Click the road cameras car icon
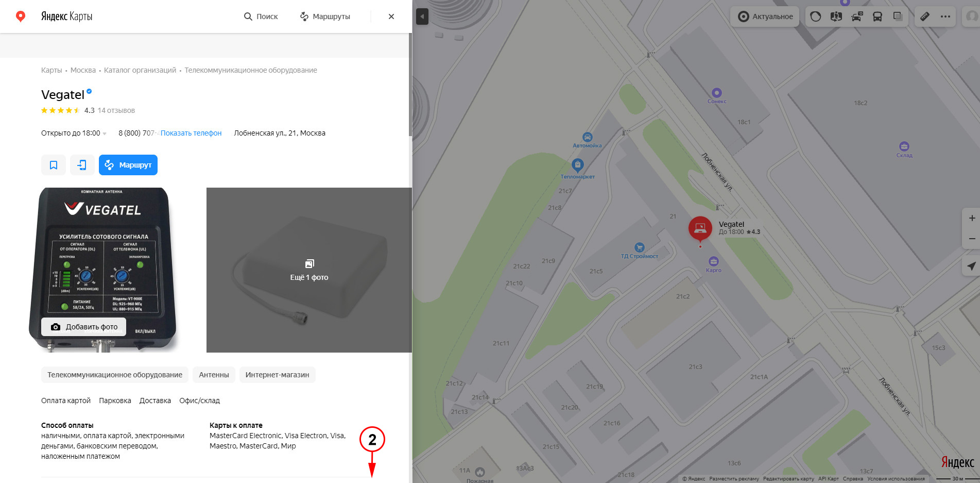Viewport: 980px width, 483px height. [856, 16]
